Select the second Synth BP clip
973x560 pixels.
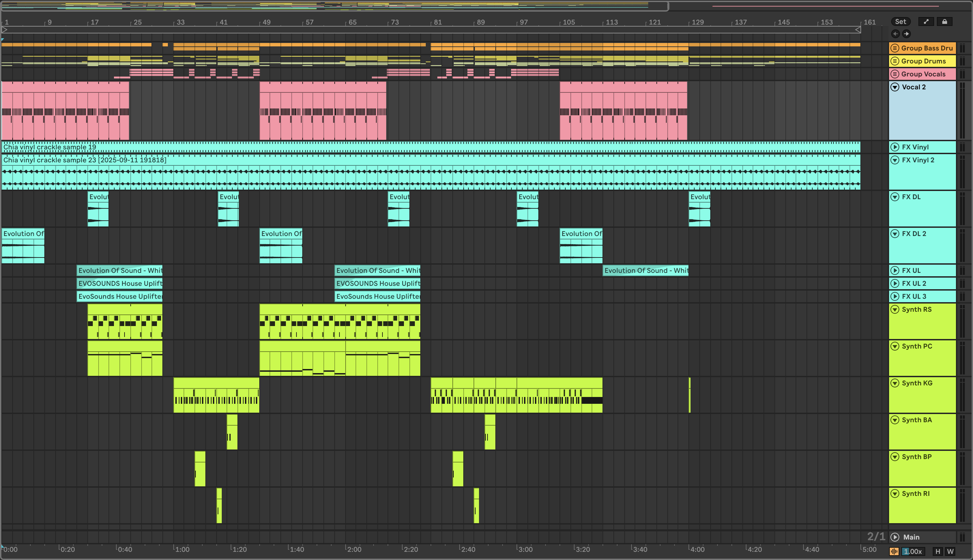(x=458, y=469)
